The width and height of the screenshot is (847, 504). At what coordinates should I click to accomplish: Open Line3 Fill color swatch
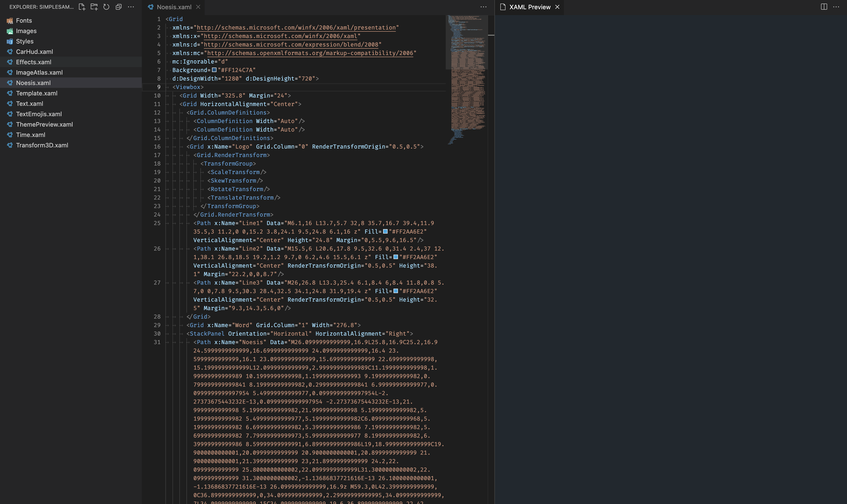pyautogui.click(x=395, y=291)
